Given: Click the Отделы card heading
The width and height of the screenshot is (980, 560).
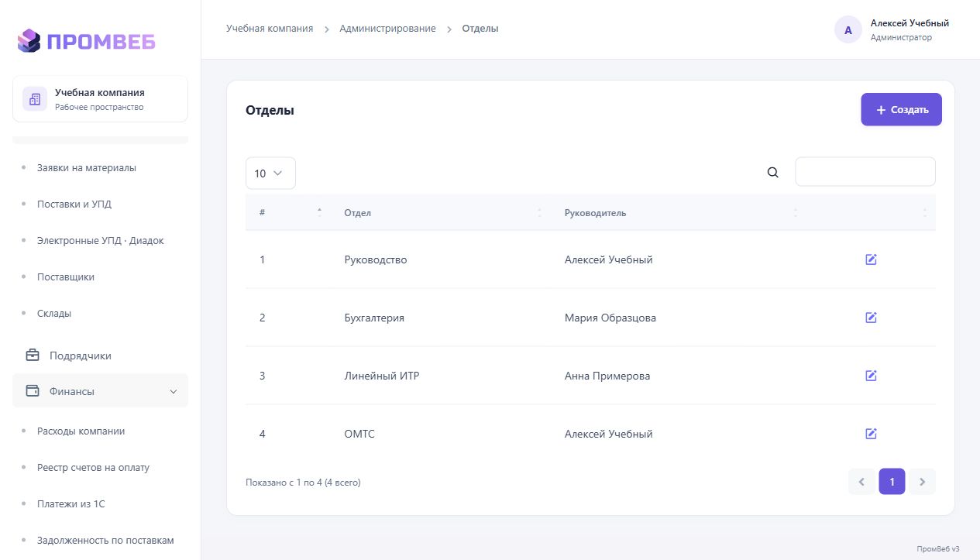Looking at the screenshot, I should point(270,110).
